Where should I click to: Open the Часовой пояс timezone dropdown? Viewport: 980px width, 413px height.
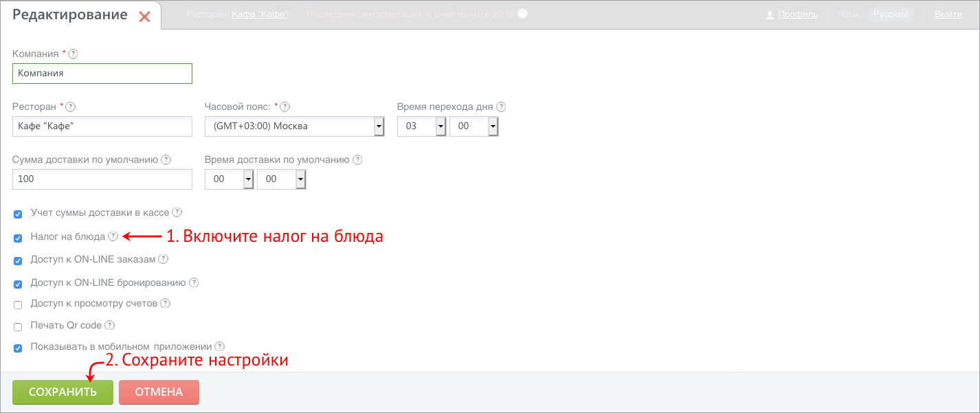[294, 126]
